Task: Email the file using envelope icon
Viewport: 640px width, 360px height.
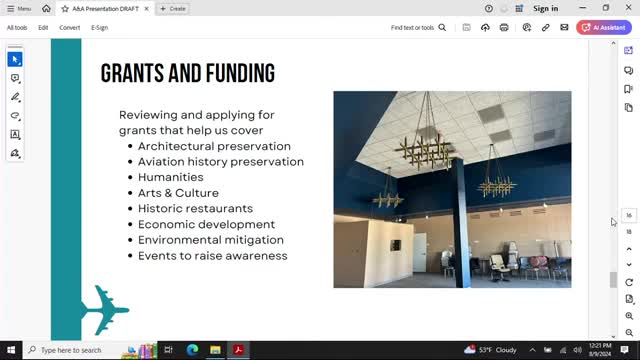Action: [x=564, y=28]
